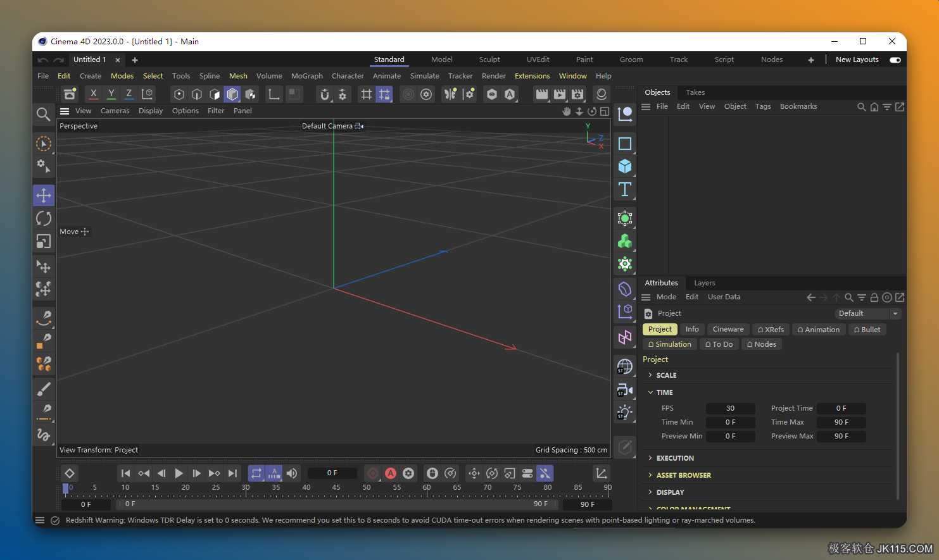Toggle coordinate system button
939x560 pixels.
coord(147,94)
